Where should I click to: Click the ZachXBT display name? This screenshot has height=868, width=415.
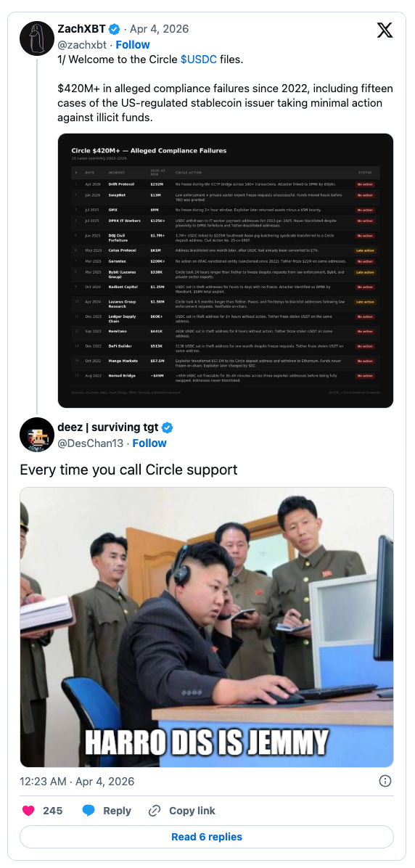click(81, 29)
